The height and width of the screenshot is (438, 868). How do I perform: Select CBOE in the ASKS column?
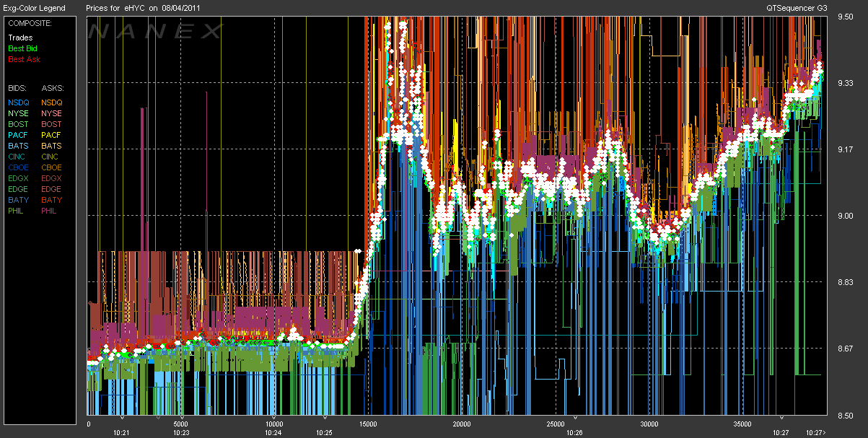click(52, 167)
